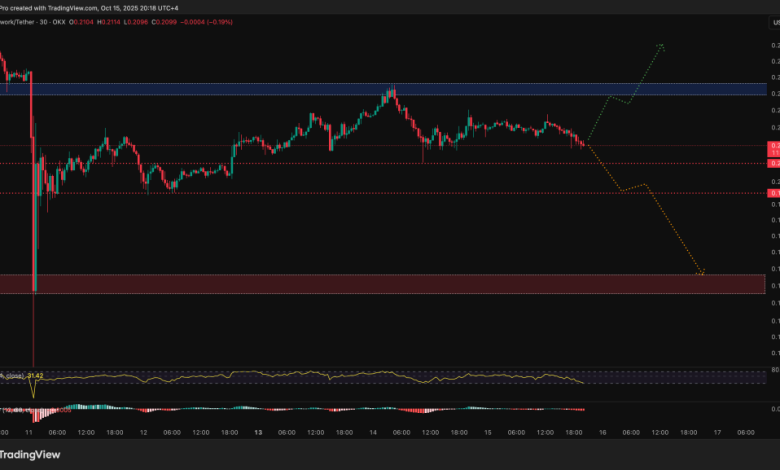Click date label 13 on time axis
The width and height of the screenshot is (780, 470).
pyautogui.click(x=257, y=431)
